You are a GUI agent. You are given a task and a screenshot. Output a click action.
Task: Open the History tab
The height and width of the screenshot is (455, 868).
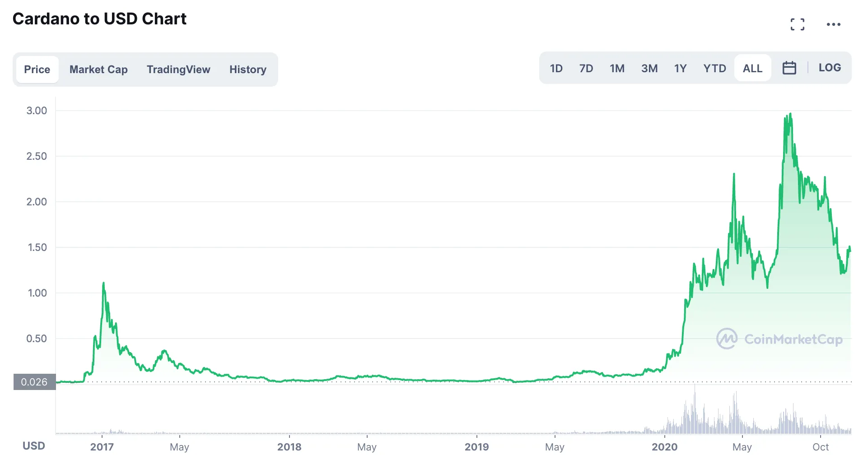[x=248, y=70]
